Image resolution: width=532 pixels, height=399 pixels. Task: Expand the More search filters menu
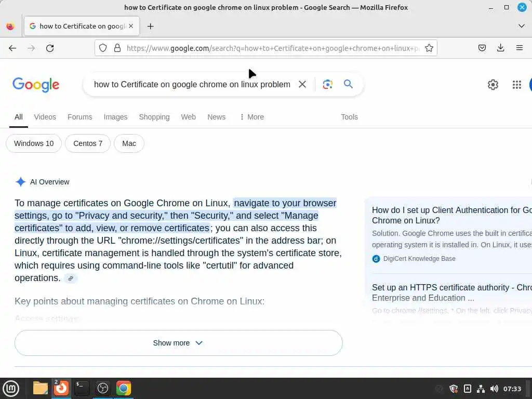click(x=252, y=117)
